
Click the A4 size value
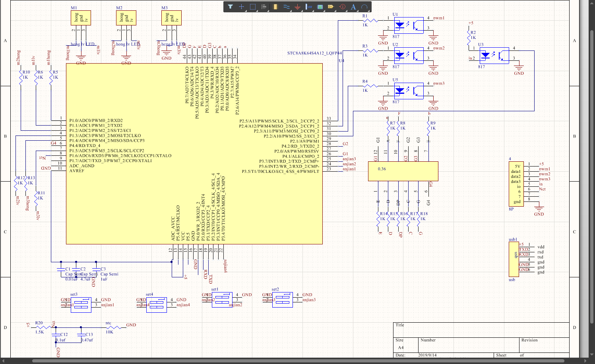tap(401, 348)
